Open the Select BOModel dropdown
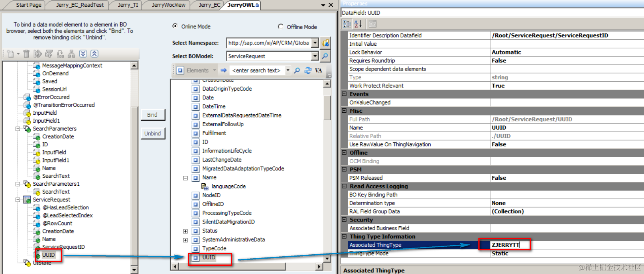 click(x=315, y=56)
